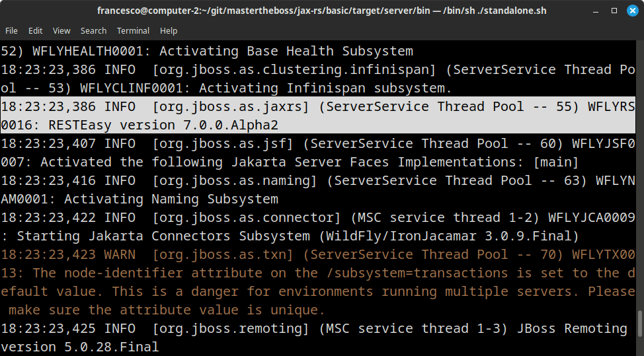
Task: Click the version 5.0.28.Final text
Action: point(80,347)
